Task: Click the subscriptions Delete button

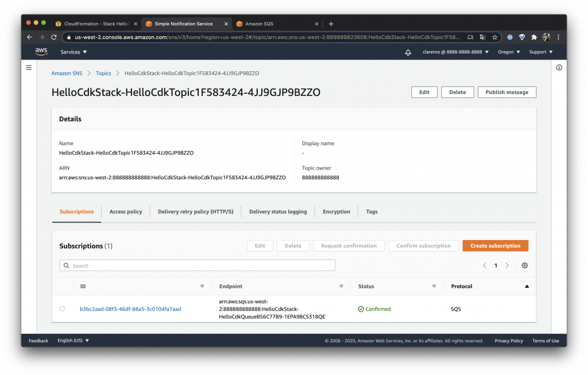Action: pyautogui.click(x=293, y=246)
